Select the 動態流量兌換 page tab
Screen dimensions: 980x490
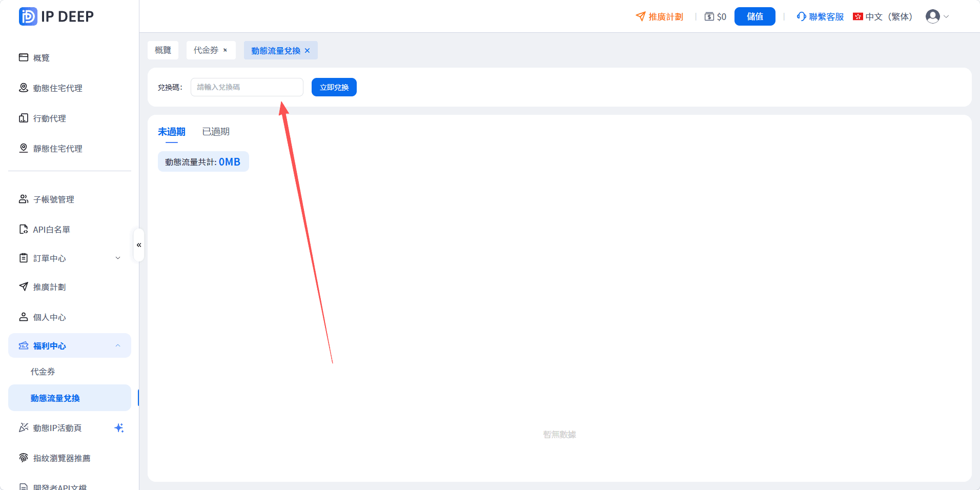[x=276, y=50]
